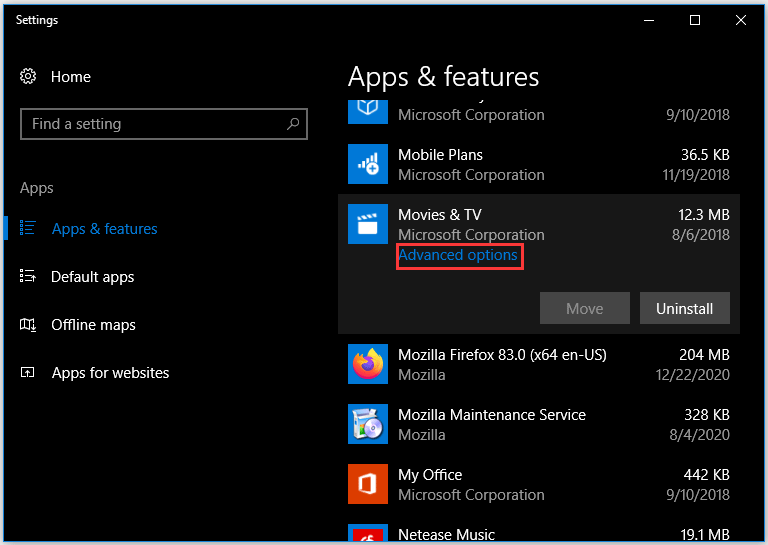The image size is (768, 545).
Task: Select the Mozilla Firefox icon
Action: 368,364
